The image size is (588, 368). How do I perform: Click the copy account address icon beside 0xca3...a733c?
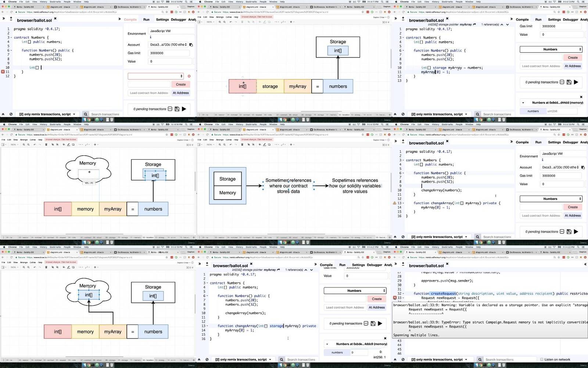(191, 45)
